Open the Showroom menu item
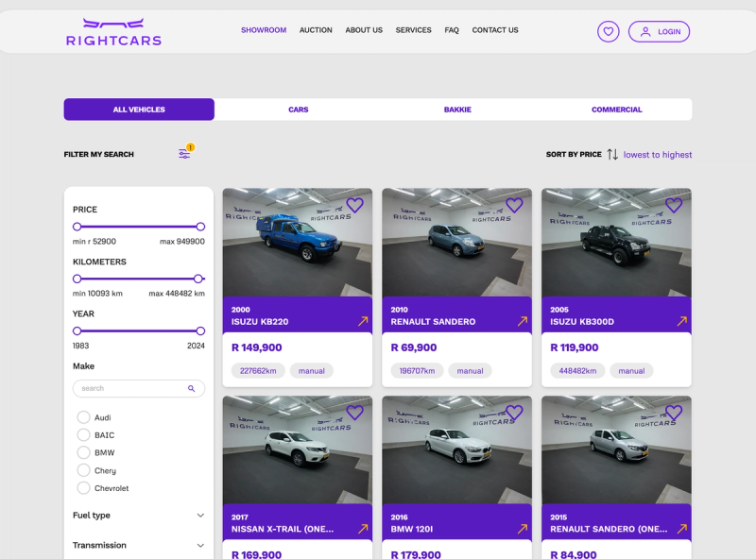The image size is (756, 559). (264, 30)
